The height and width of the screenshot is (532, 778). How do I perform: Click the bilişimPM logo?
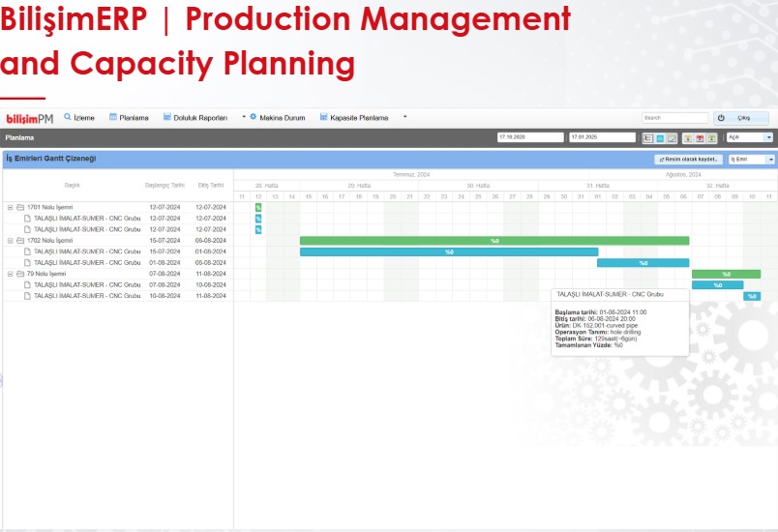[x=29, y=119]
